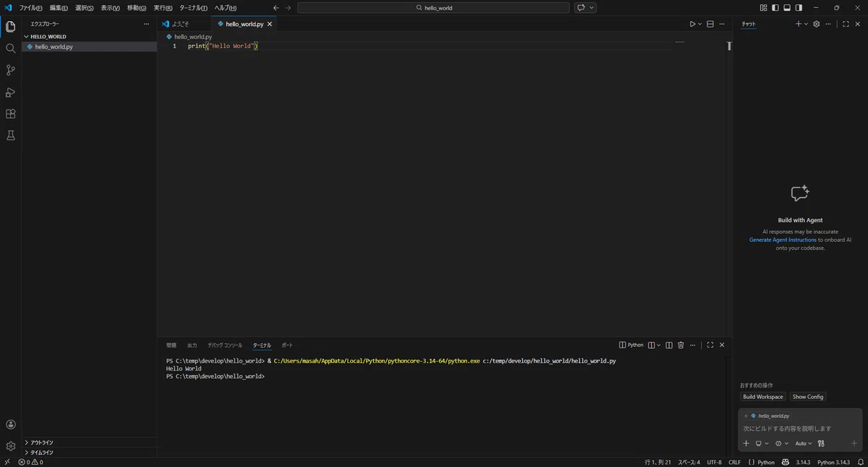This screenshot has height=467, width=868.
Task: Open the new chat dropdown arrow
Action: (x=807, y=24)
